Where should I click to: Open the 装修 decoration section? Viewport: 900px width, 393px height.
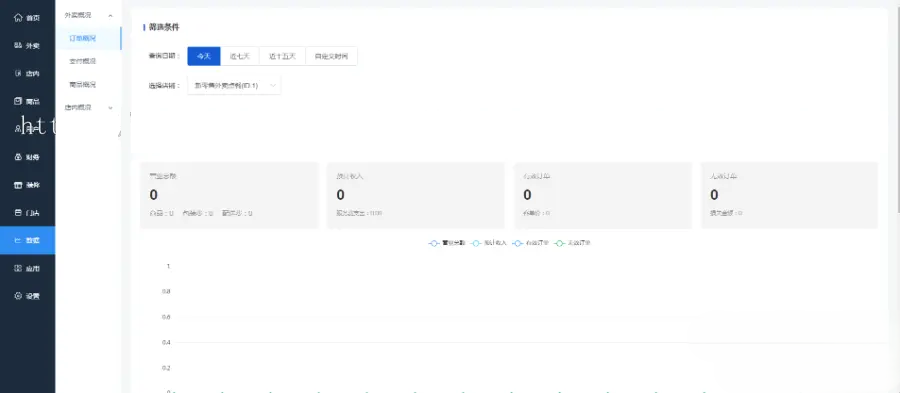pos(27,185)
